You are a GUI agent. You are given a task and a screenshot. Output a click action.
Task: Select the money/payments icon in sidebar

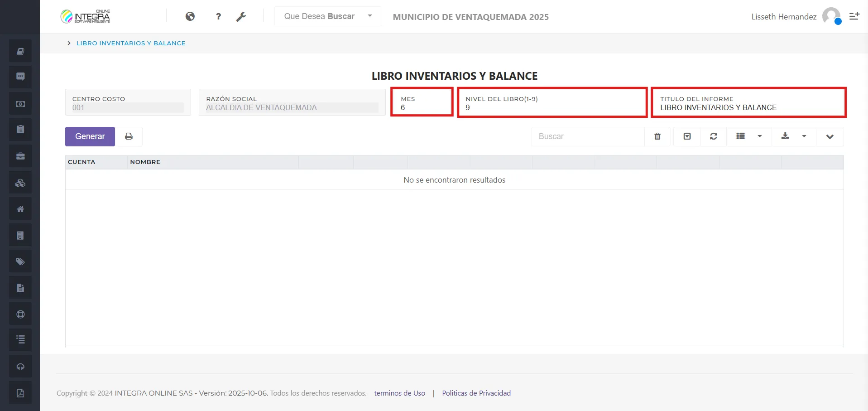[20, 103]
